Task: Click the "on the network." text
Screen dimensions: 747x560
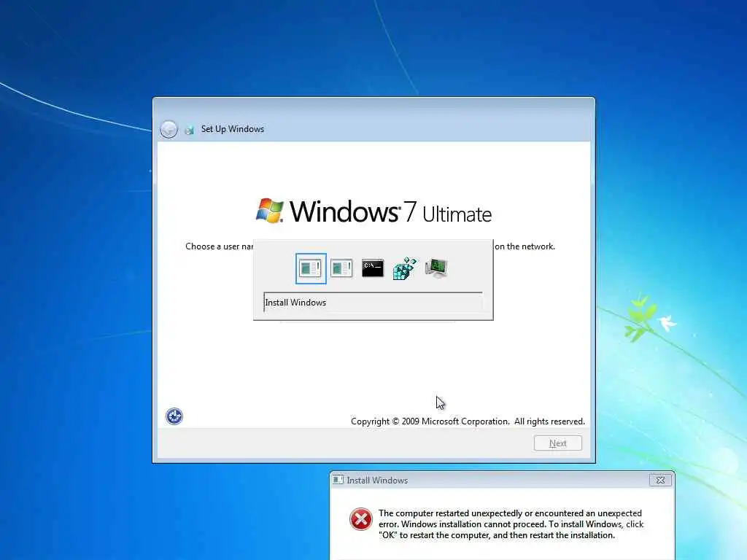Action: click(525, 246)
